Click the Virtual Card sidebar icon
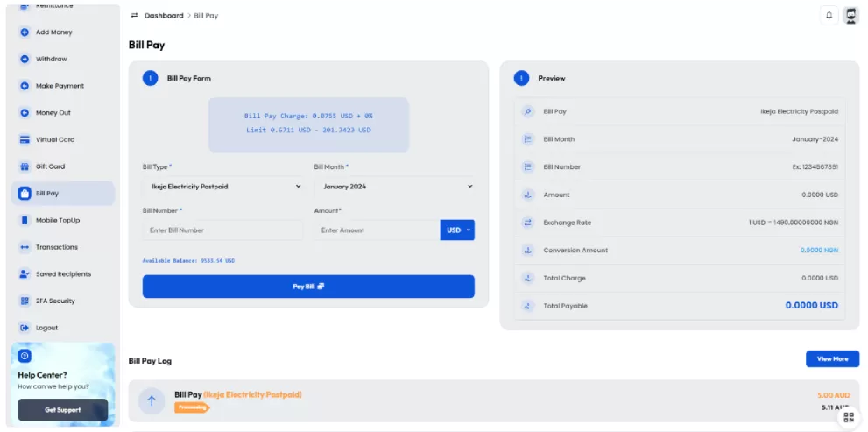 [25, 139]
